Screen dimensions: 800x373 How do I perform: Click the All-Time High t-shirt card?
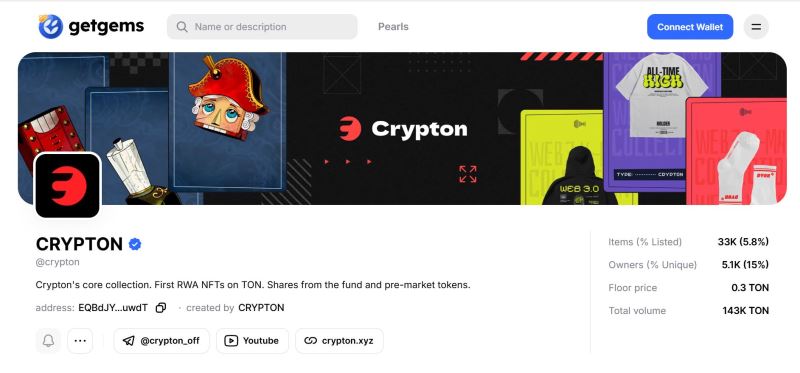662,121
